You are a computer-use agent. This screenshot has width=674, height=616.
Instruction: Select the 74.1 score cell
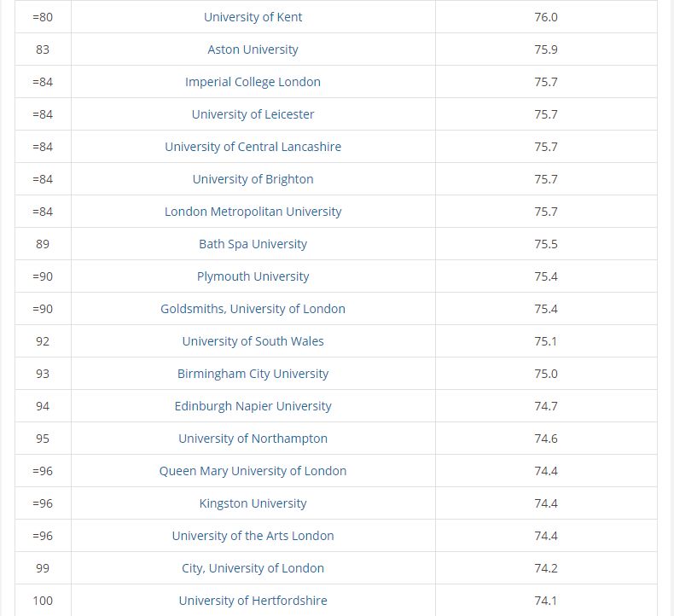tap(546, 601)
